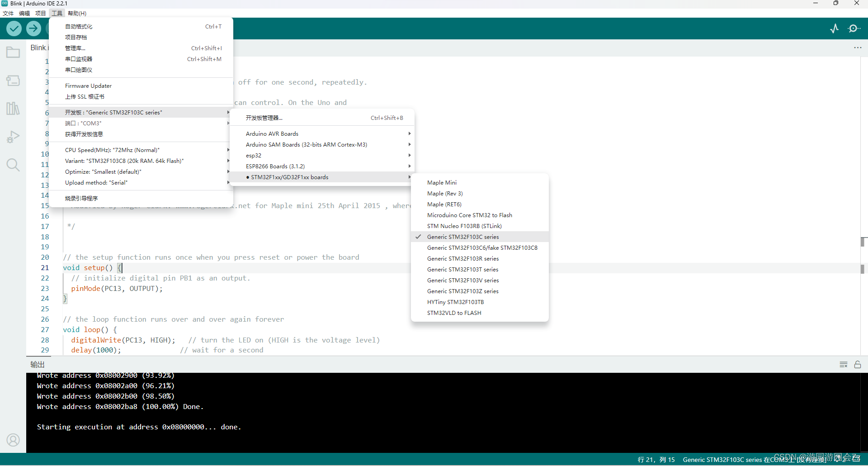Open the 文件 menu
The width and height of the screenshot is (868, 466).
click(8, 13)
